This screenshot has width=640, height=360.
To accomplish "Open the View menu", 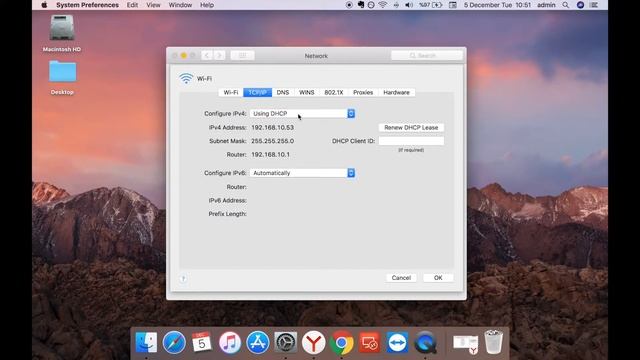I will pos(153,5).
